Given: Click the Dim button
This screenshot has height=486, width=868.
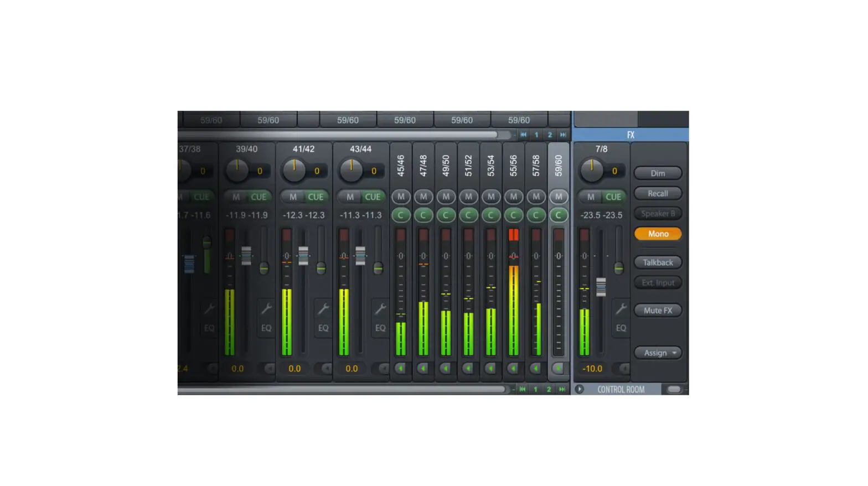Looking at the screenshot, I should 658,173.
